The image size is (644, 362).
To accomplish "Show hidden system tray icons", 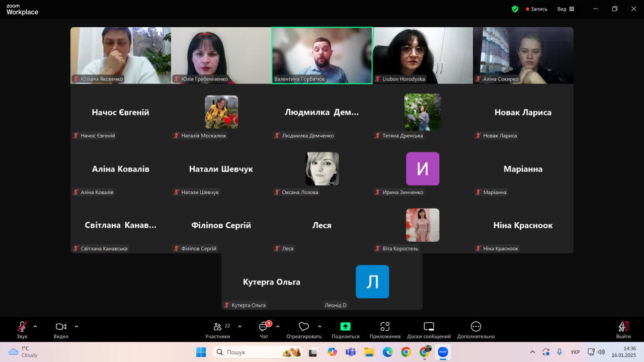I will click(532, 352).
